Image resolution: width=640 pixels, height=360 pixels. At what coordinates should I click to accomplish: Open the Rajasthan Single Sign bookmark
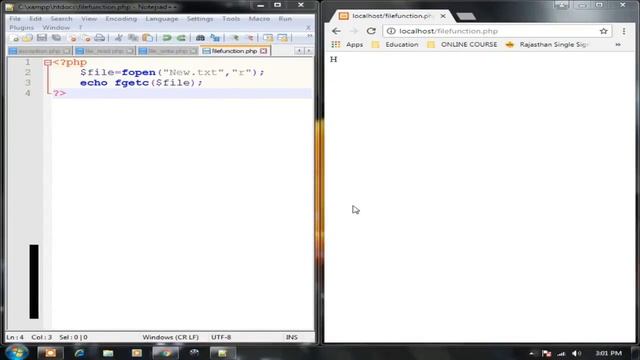click(546, 44)
